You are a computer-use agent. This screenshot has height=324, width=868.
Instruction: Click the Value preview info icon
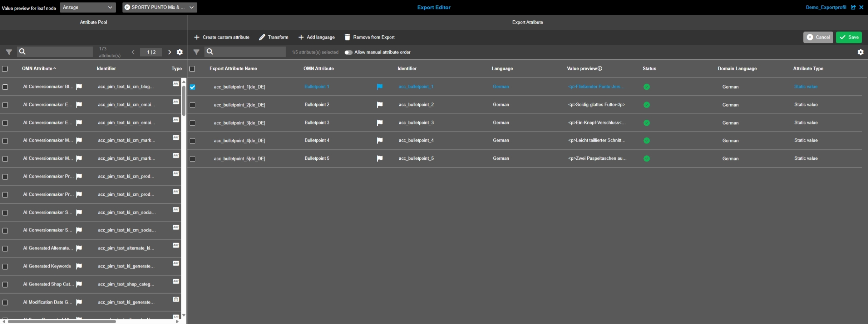click(600, 69)
